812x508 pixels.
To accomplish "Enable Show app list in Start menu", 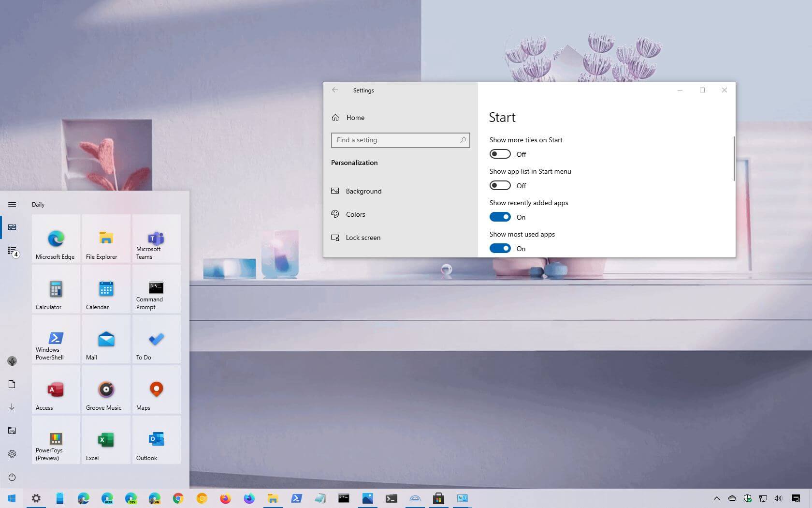I will 500,185.
